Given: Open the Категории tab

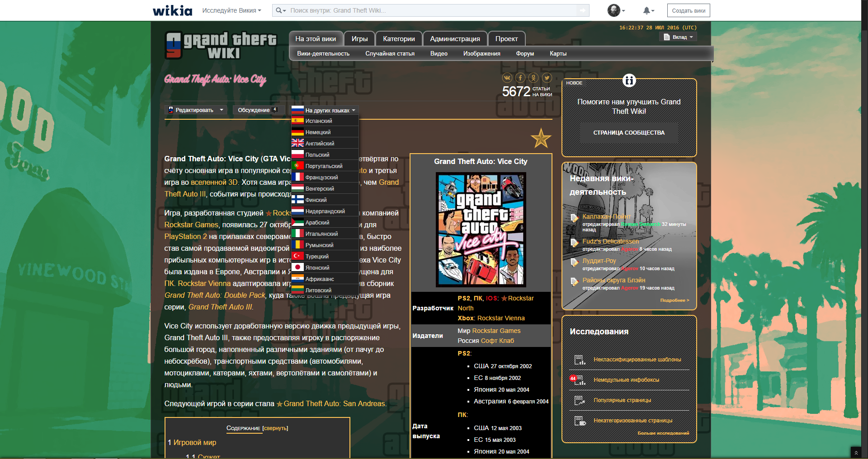Looking at the screenshot, I should click(x=399, y=39).
